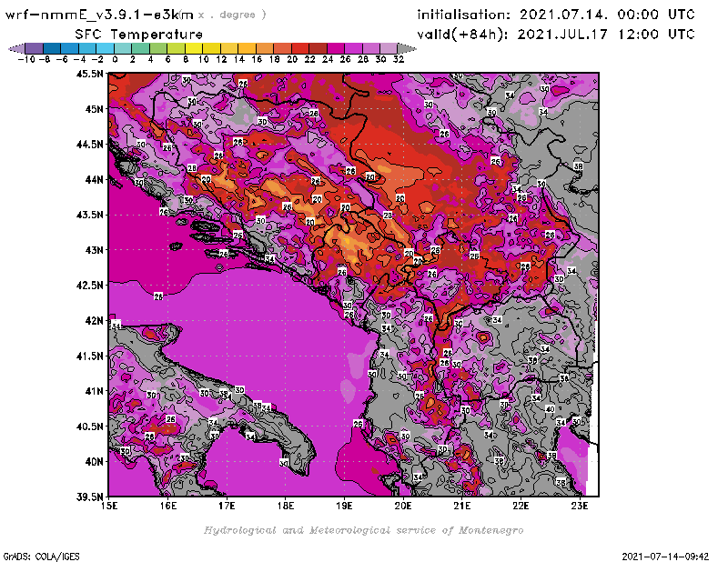Viewport: 728px width, 562px height.
Task: Click the yellow legend swatch between 8 and 10
Action: pos(194,48)
